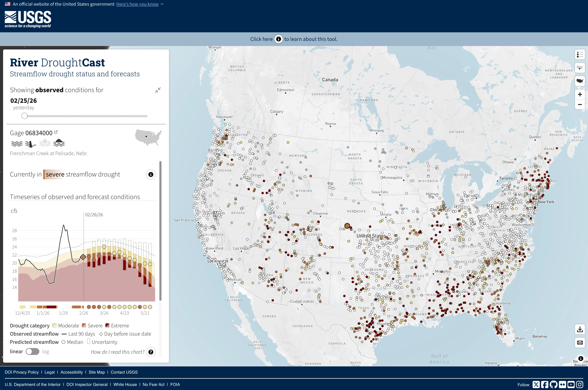Click the iceberg over water icon
This screenshot has width=588, height=390.
[59, 143]
